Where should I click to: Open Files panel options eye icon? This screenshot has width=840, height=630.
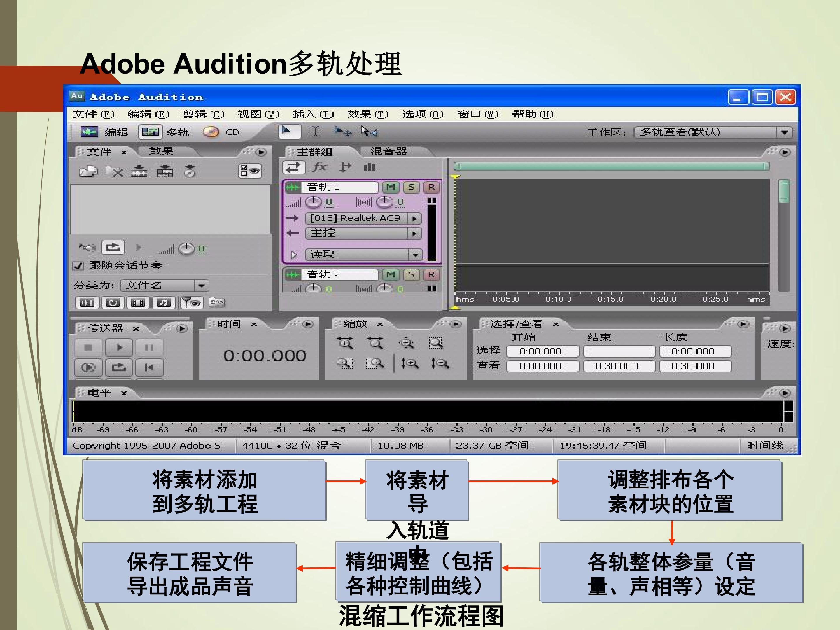250,171
